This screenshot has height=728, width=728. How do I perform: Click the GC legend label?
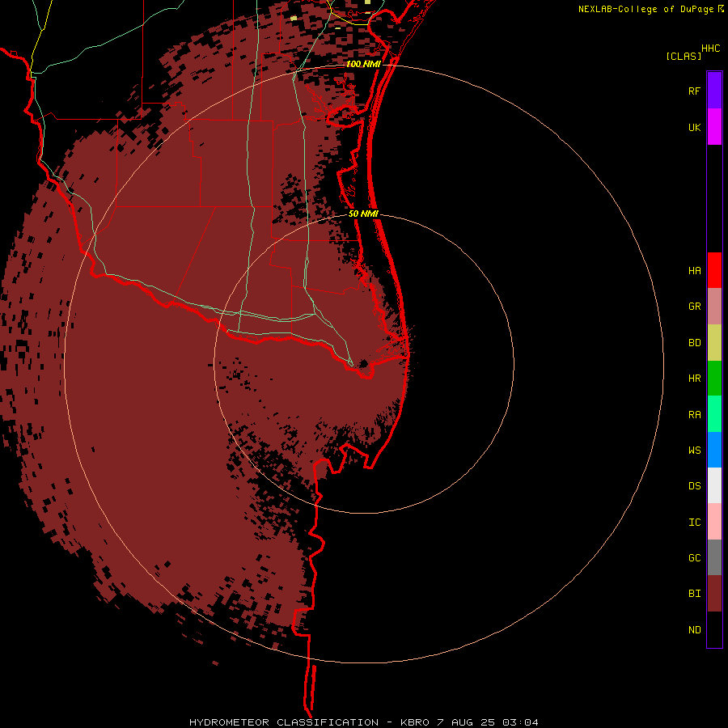[694, 558]
